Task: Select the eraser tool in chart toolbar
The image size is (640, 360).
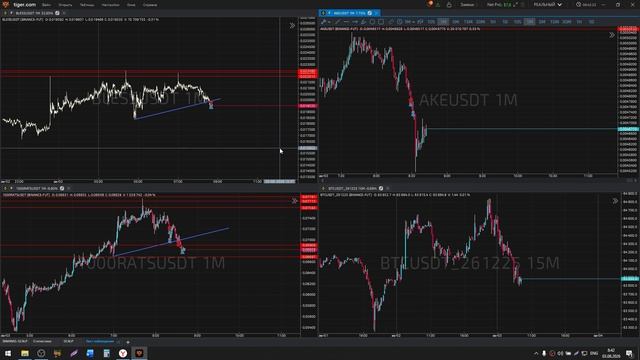Action: coord(391,22)
